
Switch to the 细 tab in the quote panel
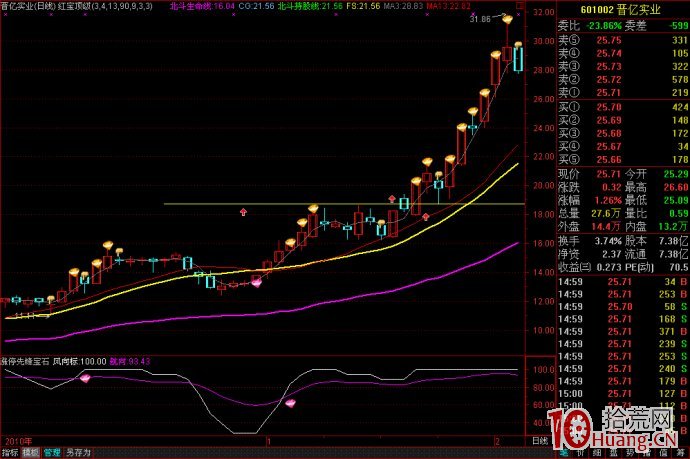597,453
